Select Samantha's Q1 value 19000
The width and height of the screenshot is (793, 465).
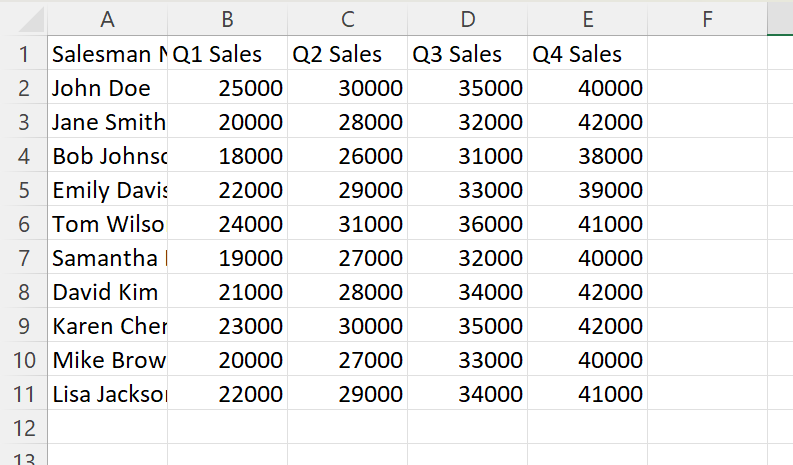point(227,258)
